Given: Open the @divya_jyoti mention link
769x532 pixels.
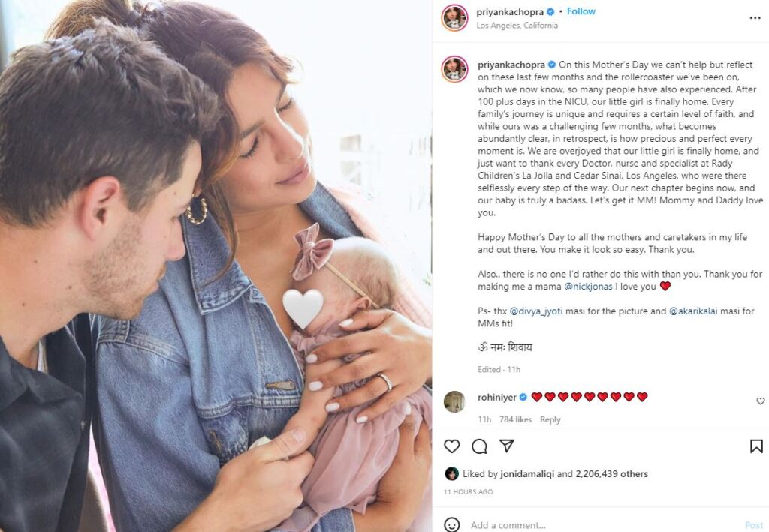Looking at the screenshot, I should [536, 311].
